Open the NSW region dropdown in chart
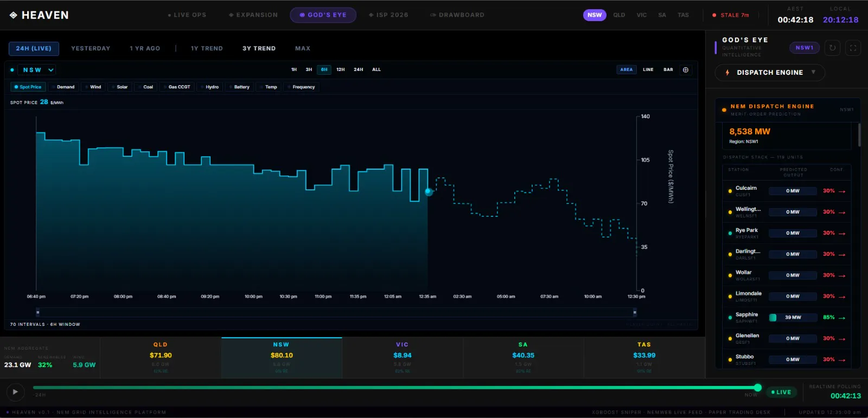This screenshot has height=418, width=868. 37,70
